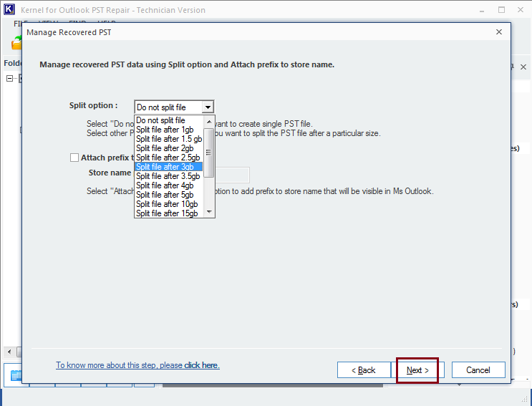Screen dimensions: 532x406
Task: Close the right-side panel in main window
Action: pyautogui.click(x=523, y=67)
